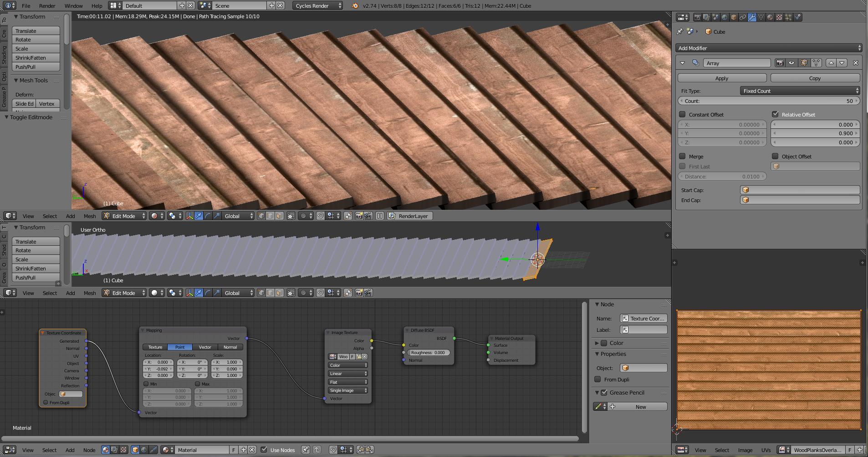
Task: Click New button under Grease Pencil
Action: [638, 406]
